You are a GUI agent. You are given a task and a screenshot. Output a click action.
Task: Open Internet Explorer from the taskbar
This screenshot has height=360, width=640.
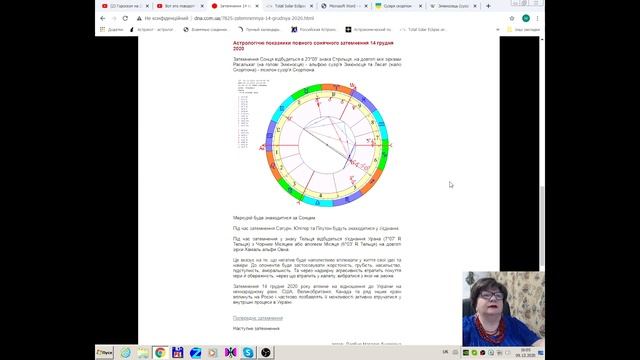[125, 352]
